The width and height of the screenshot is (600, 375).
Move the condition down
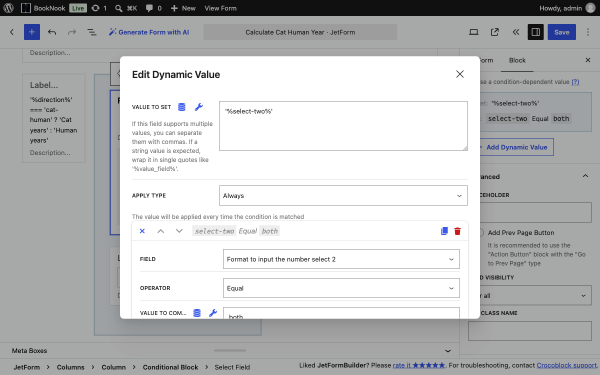[179, 231]
